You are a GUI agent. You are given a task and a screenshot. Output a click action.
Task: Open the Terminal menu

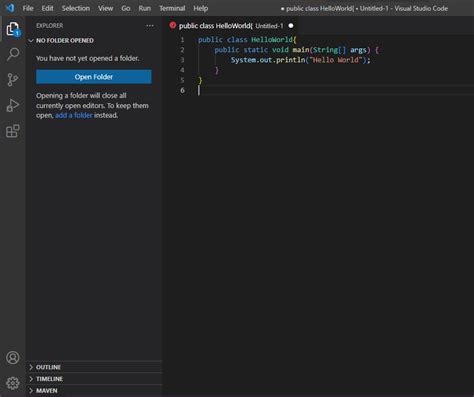[172, 8]
